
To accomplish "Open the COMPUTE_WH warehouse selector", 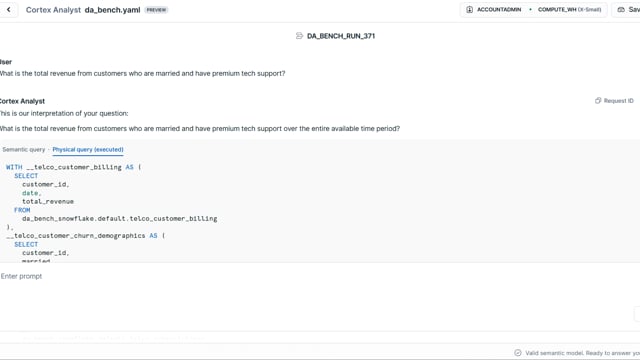I will pyautogui.click(x=569, y=9).
